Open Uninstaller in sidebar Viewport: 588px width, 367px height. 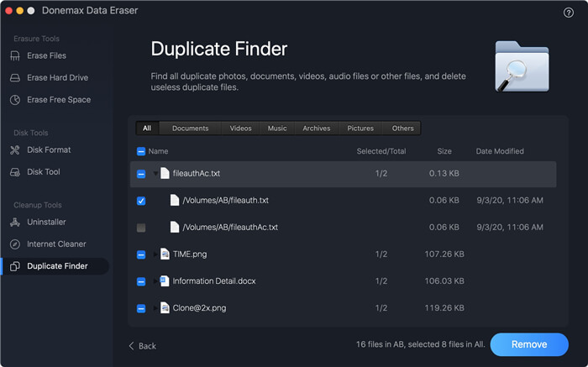pyautogui.click(x=46, y=222)
